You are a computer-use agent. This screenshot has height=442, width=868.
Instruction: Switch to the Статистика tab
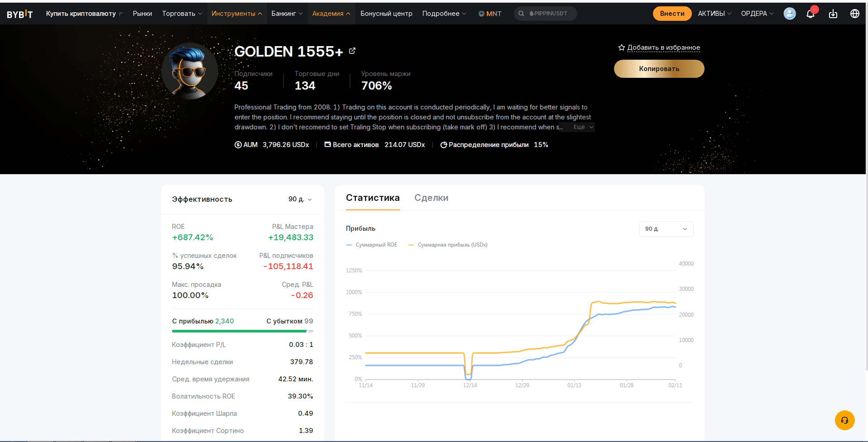373,198
